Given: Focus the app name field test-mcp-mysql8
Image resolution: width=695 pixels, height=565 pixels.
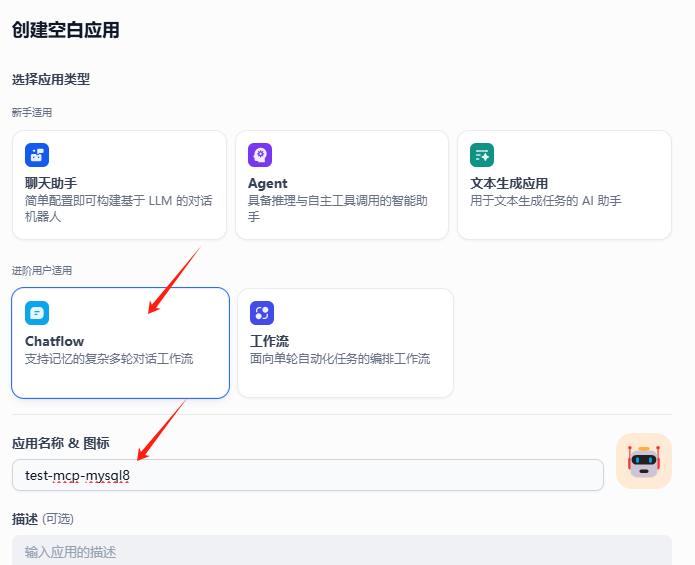Looking at the screenshot, I should pos(307,475).
